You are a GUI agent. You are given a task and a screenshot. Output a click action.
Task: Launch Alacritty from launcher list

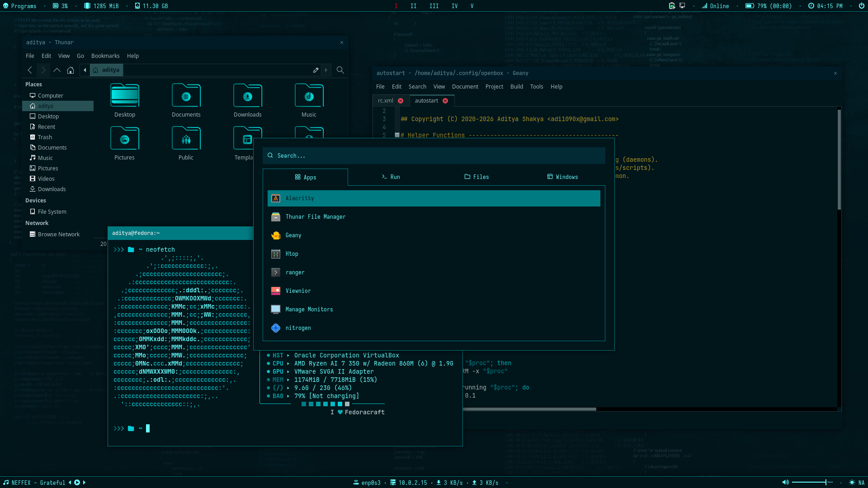[434, 198]
